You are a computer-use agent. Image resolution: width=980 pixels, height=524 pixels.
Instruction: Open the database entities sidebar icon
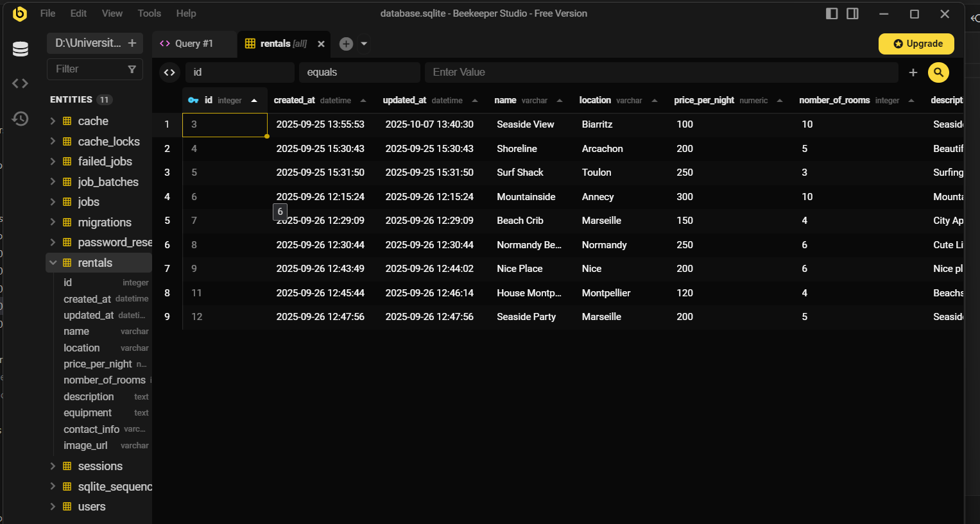click(x=21, y=49)
